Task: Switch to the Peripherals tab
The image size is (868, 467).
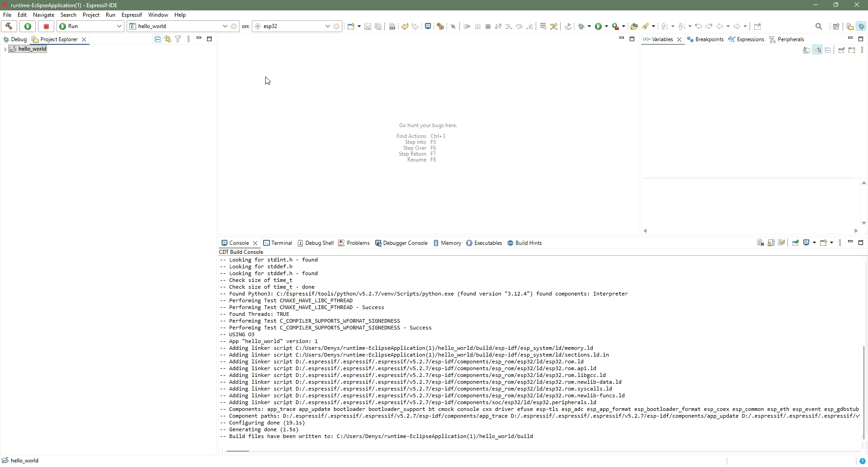Action: [x=787, y=39]
